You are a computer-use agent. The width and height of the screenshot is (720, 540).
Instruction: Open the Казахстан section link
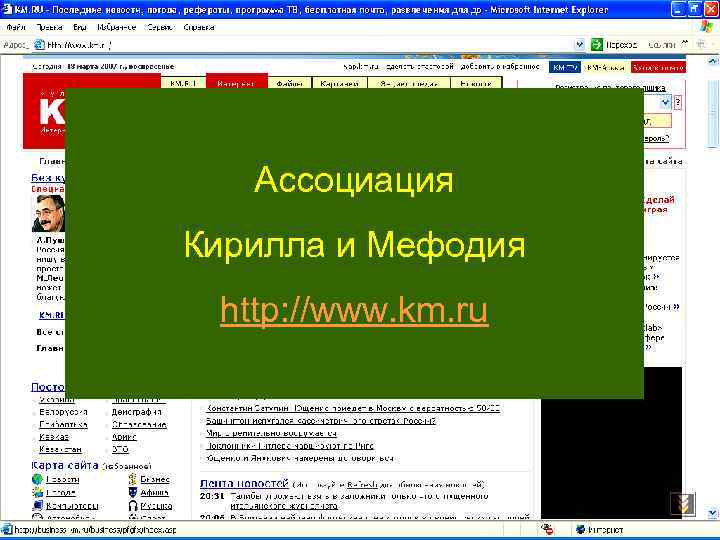[60, 449]
